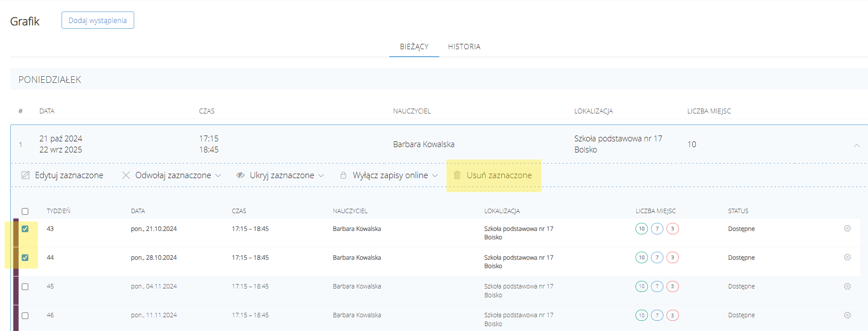Click the summary location Szkoła podstawowa nr 17
868x331 pixels.
618,139
